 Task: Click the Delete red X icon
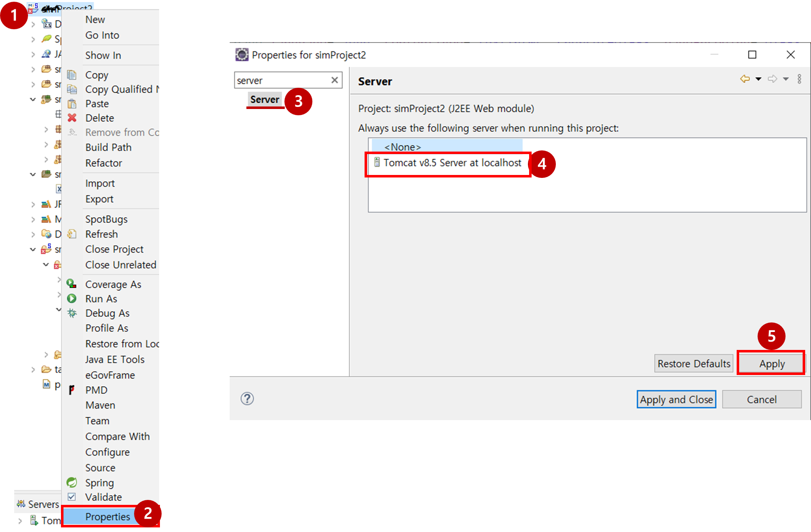(72, 118)
